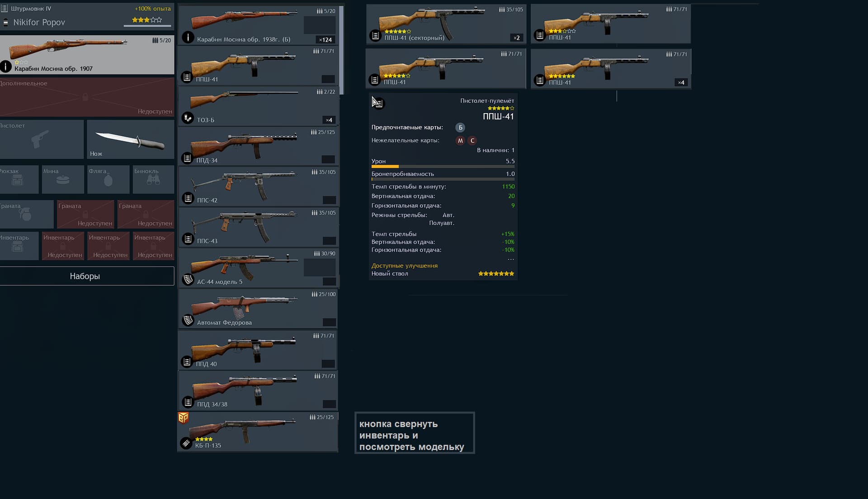868x499 pixels.
Task: Select the ППС-43 weapon entry
Action: (x=258, y=227)
